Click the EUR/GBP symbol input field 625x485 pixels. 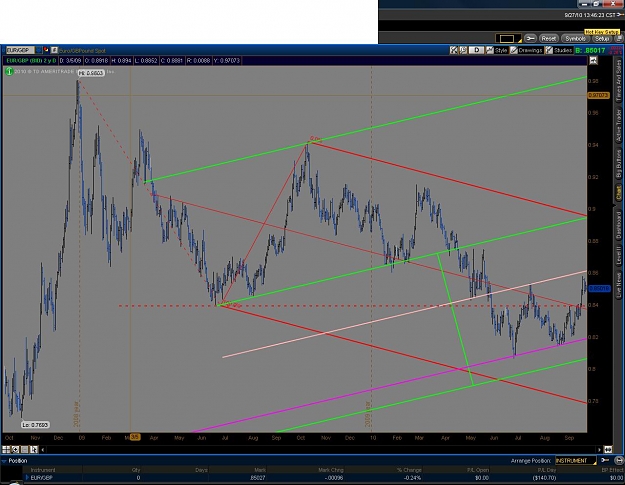[20, 50]
